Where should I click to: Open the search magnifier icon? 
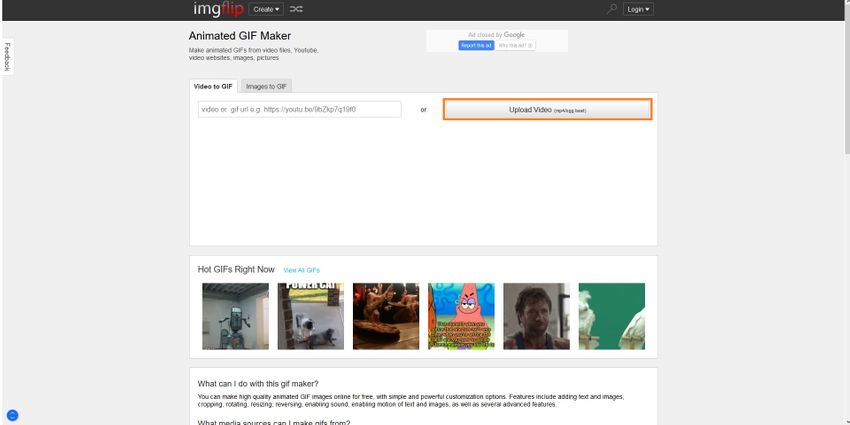[611, 9]
